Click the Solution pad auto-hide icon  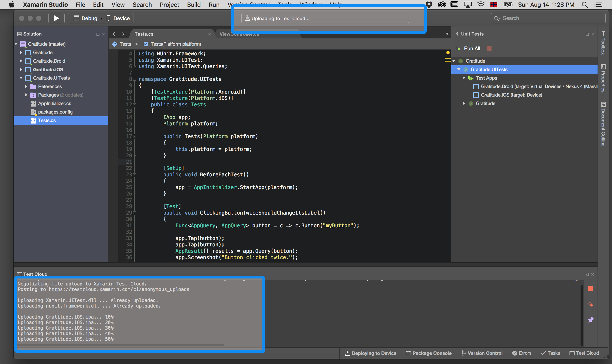(98, 34)
